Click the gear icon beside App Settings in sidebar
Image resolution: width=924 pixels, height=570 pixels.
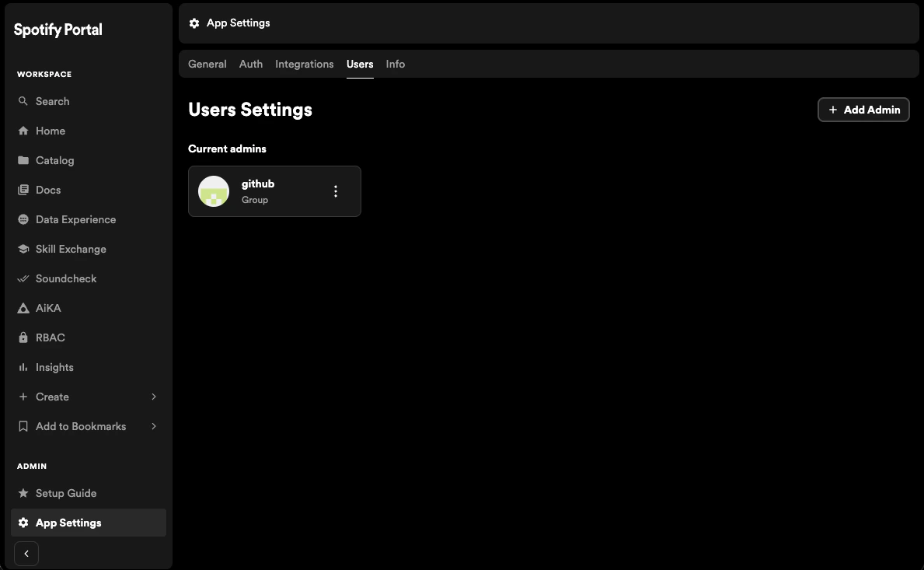(23, 523)
